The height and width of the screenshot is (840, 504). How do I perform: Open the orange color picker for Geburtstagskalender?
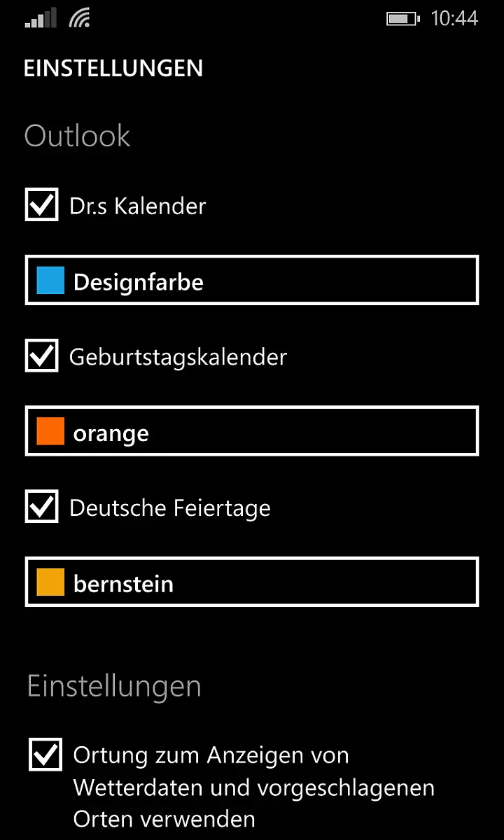pyautogui.click(x=252, y=431)
